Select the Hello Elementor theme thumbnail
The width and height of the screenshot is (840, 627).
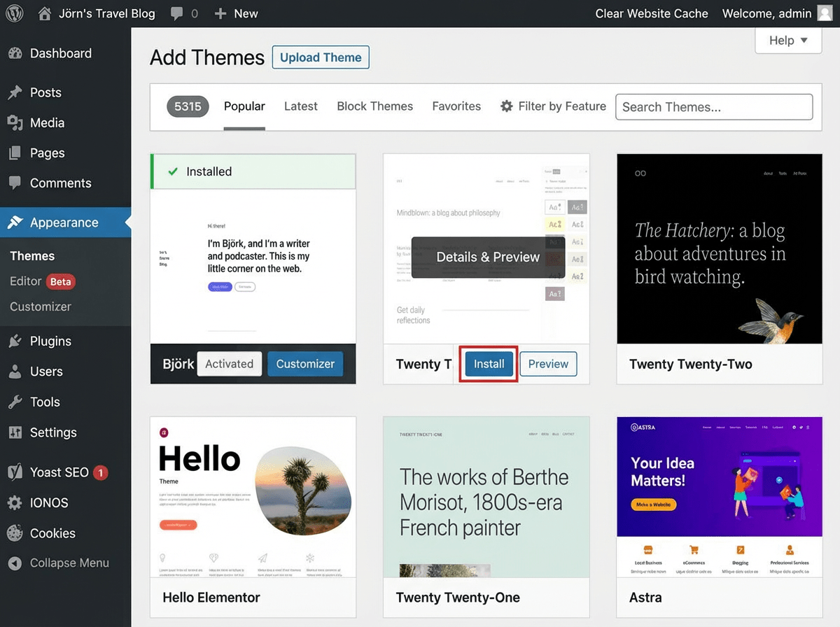[253, 498]
